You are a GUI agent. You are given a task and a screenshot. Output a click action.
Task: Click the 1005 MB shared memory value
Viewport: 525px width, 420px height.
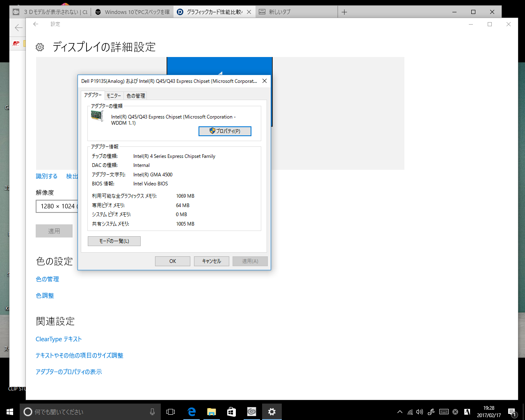(185, 224)
